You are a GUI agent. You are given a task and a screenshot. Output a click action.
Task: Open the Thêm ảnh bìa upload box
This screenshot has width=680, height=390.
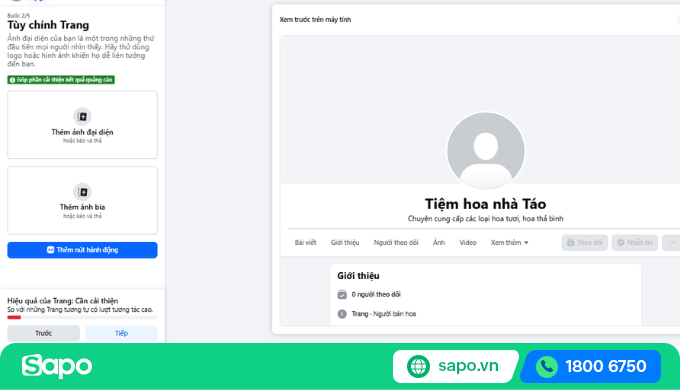coord(82,200)
